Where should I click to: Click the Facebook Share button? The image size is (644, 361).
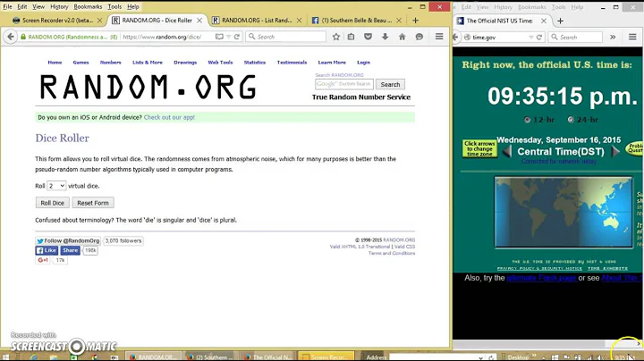(x=71, y=250)
